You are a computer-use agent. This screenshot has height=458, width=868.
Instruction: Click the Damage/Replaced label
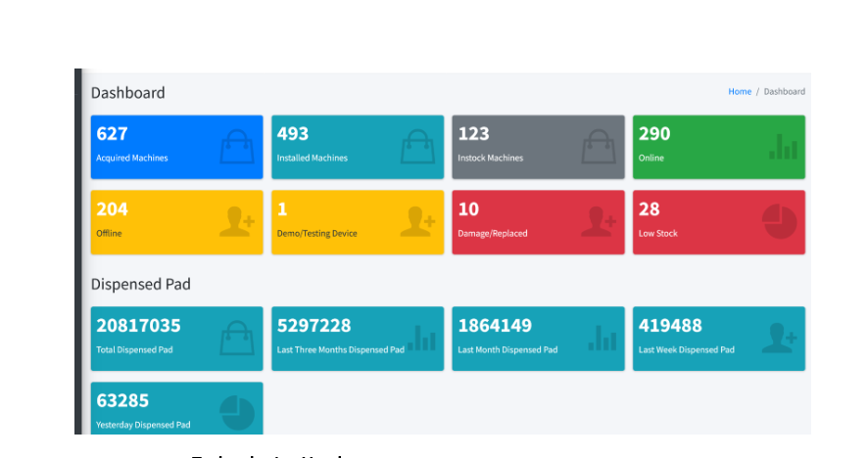[x=493, y=234]
